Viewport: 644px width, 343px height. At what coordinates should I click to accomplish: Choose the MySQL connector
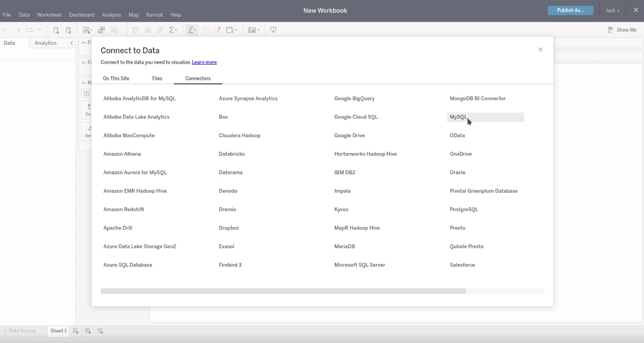(x=486, y=117)
